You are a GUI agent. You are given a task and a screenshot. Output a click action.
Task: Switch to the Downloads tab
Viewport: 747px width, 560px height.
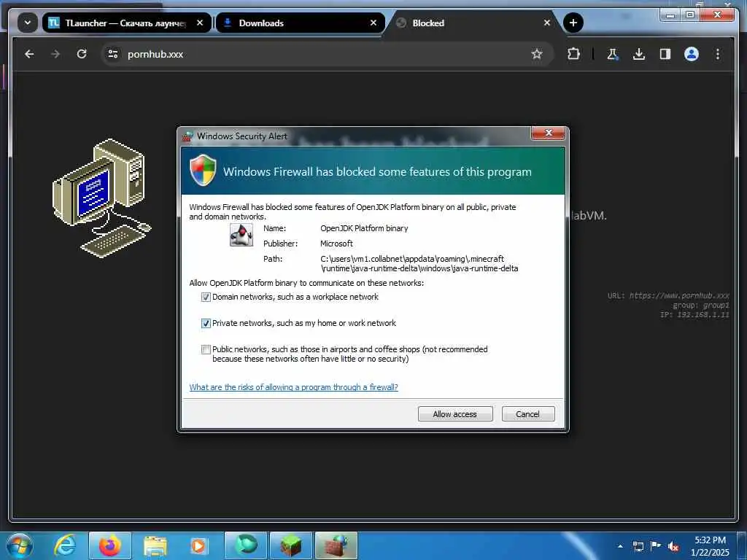300,23
